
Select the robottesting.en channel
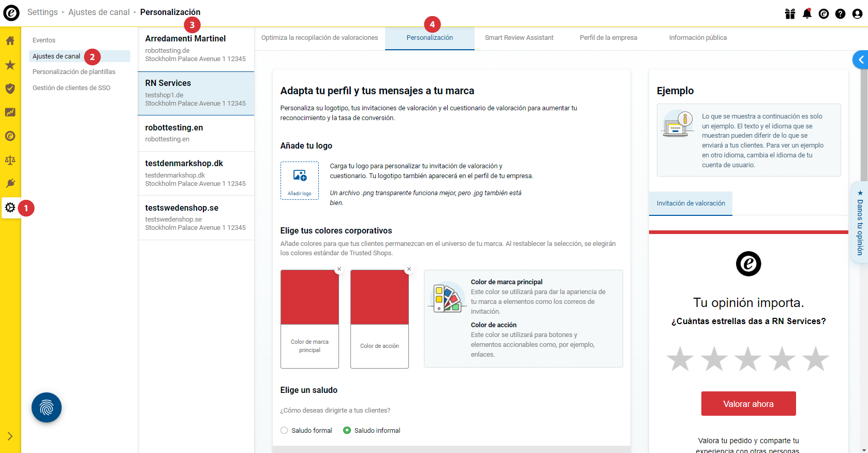(x=196, y=133)
